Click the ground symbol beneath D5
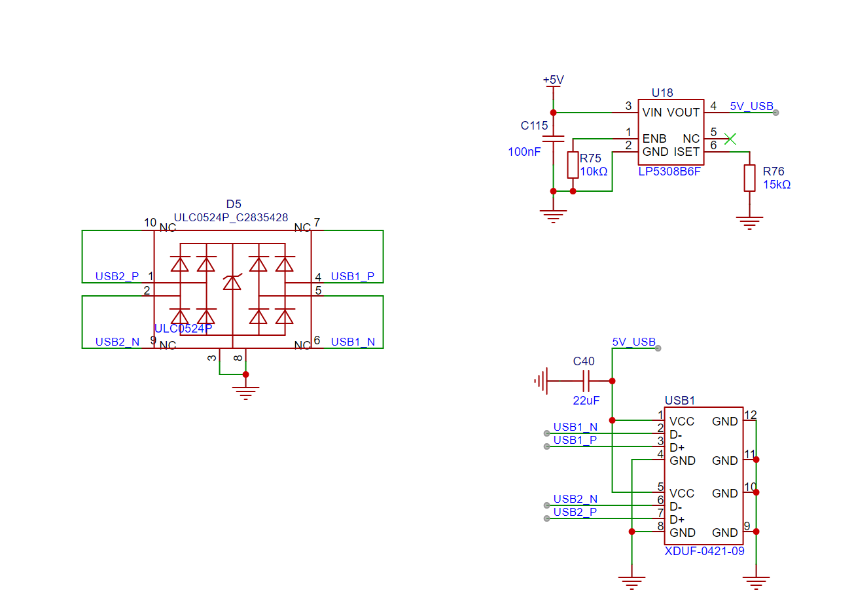The image size is (854, 616). (x=245, y=391)
